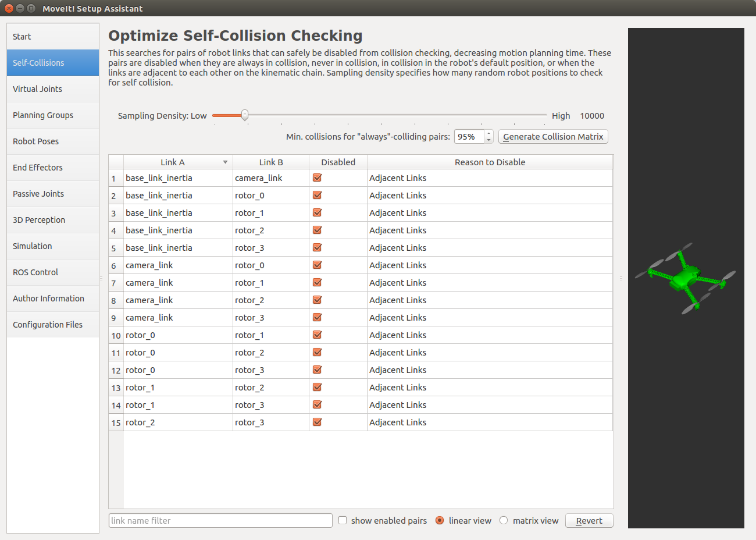Select Author Information section
This screenshot has height=540, width=756.
point(53,299)
